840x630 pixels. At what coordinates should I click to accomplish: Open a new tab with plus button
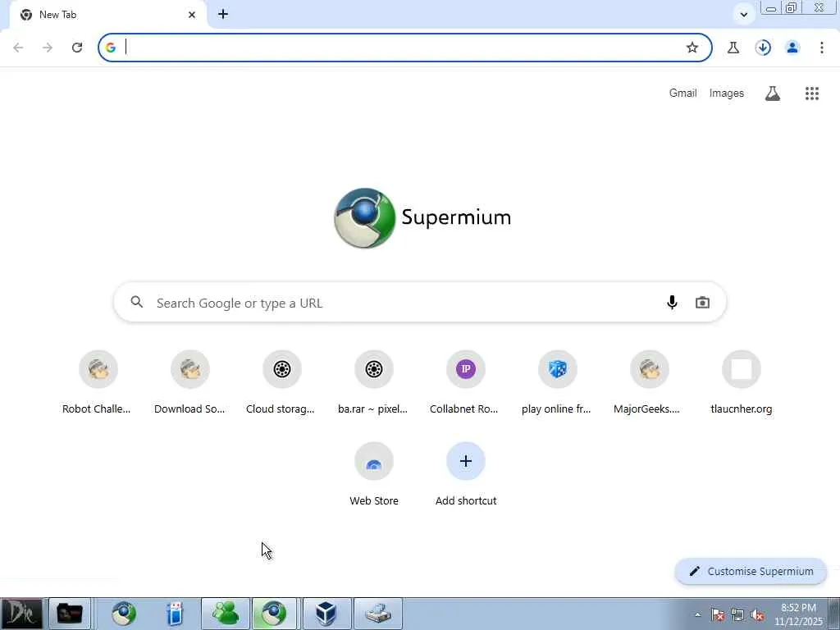point(223,15)
